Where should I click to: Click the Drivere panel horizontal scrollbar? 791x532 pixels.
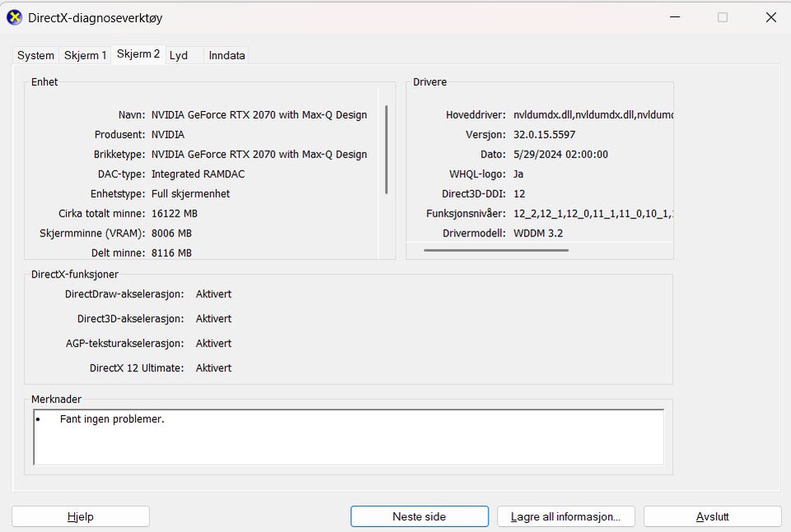point(496,250)
